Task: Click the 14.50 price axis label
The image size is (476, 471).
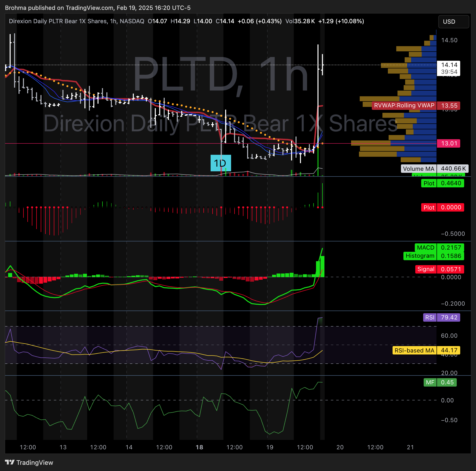Action: [x=449, y=40]
